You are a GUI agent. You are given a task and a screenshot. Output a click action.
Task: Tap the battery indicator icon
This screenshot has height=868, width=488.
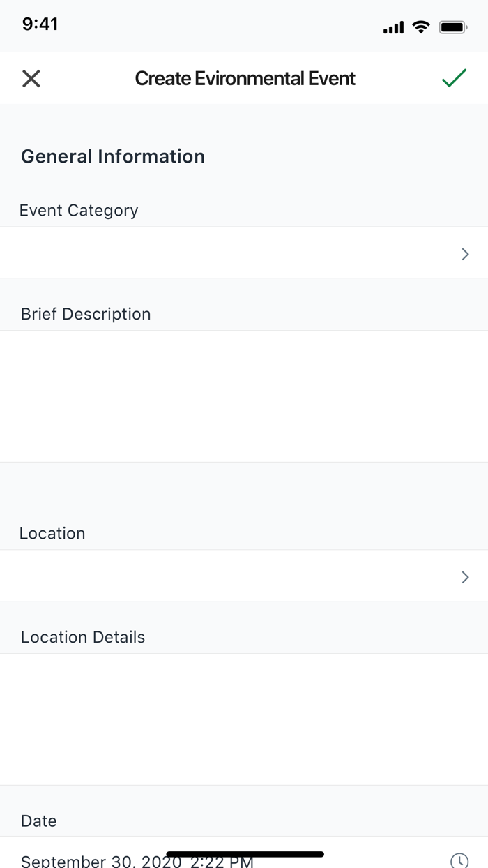[x=452, y=27]
